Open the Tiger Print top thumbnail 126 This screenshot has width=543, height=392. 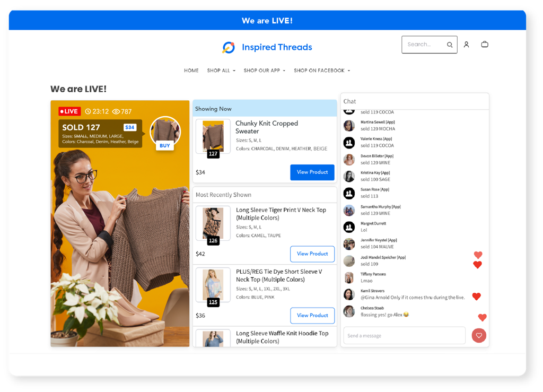tap(213, 223)
